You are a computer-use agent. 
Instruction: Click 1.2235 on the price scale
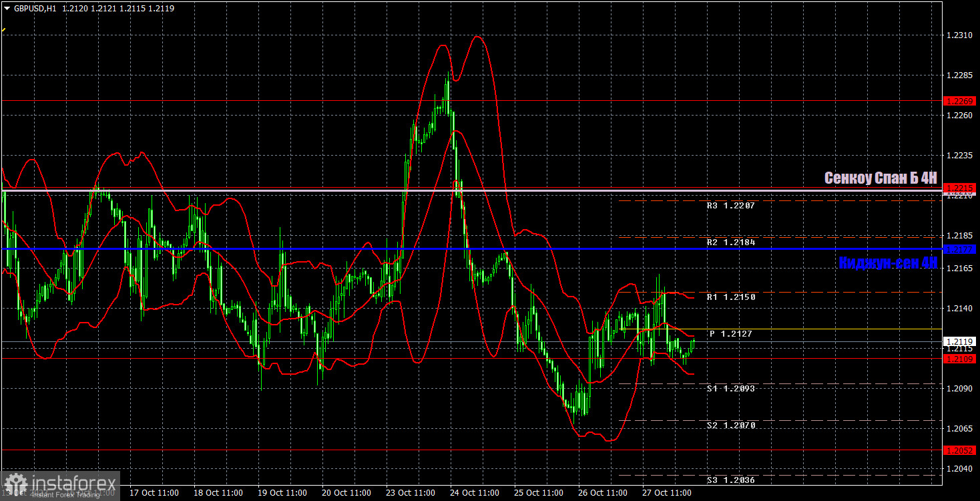point(959,156)
